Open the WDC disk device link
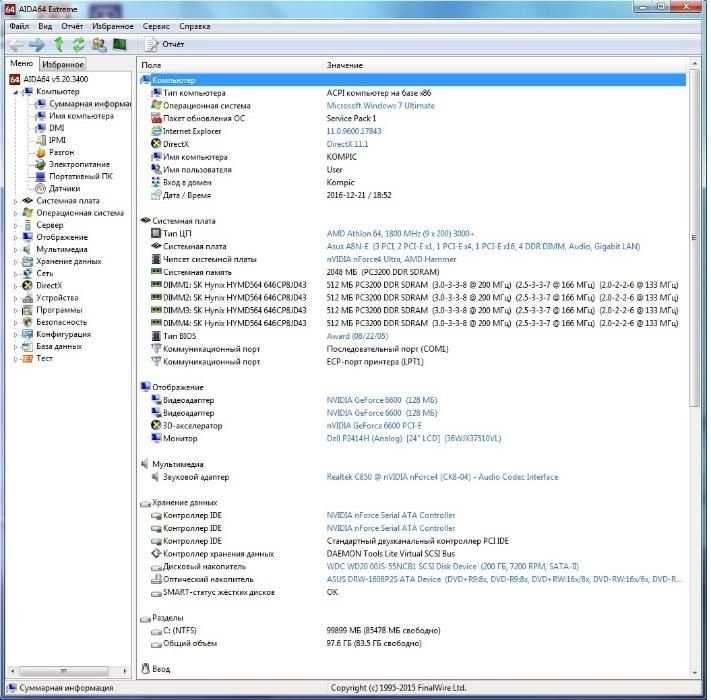The height and width of the screenshot is (700, 711). tap(452, 566)
